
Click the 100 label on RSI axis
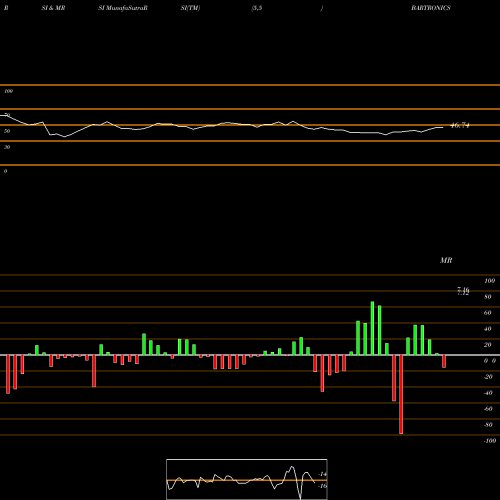[8, 91]
